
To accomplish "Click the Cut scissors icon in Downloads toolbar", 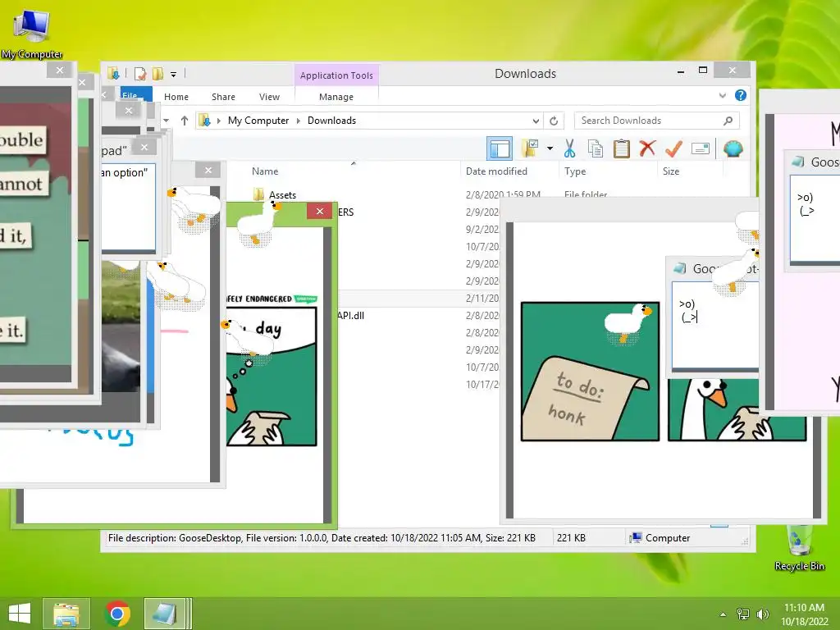I will [x=569, y=148].
